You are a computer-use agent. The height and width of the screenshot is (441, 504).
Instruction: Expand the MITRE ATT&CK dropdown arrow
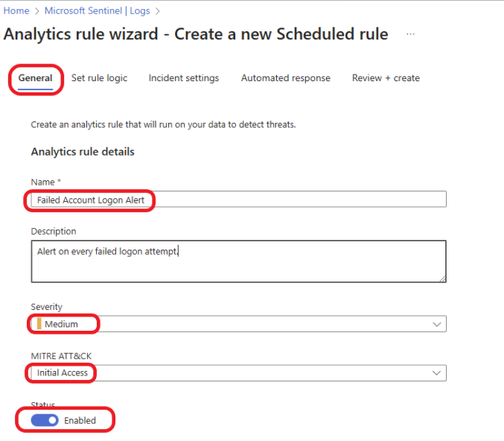436,373
